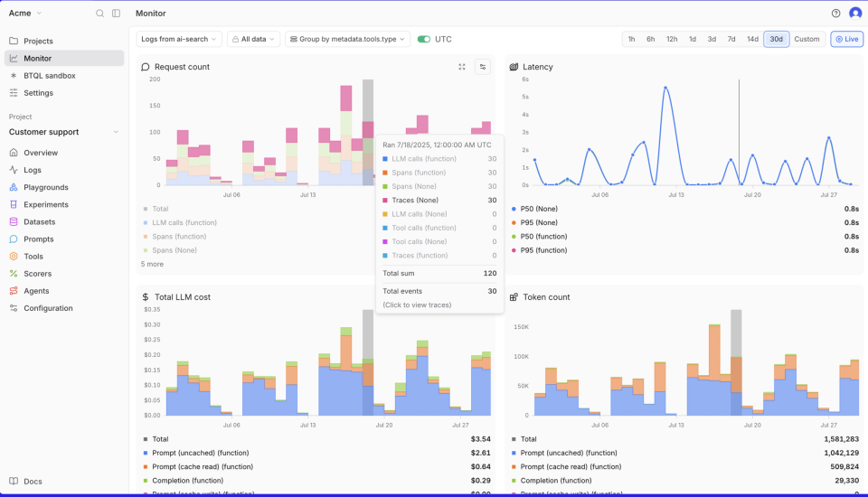Open the All data filter dropdown
This screenshot has height=497, width=868.
coord(253,40)
